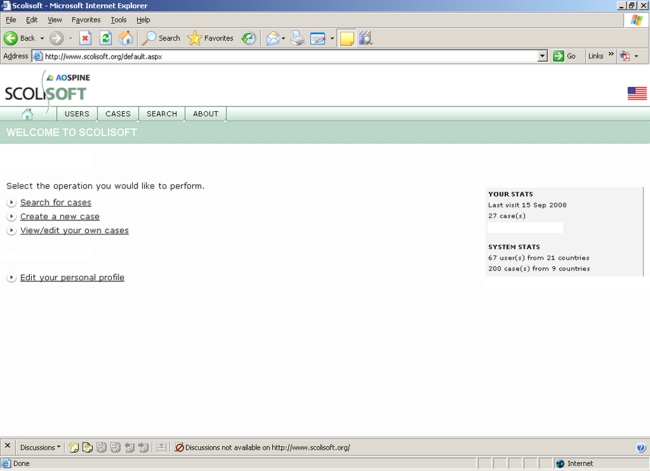The height and width of the screenshot is (471, 650).
Task: Open the Edit menu
Action: point(32,20)
